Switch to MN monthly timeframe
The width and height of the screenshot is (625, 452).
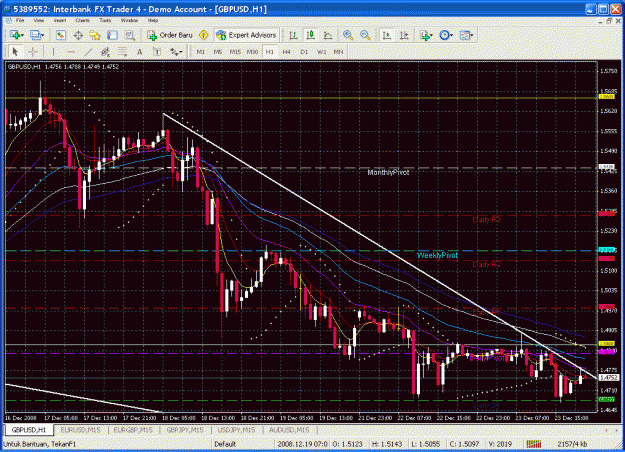point(338,52)
